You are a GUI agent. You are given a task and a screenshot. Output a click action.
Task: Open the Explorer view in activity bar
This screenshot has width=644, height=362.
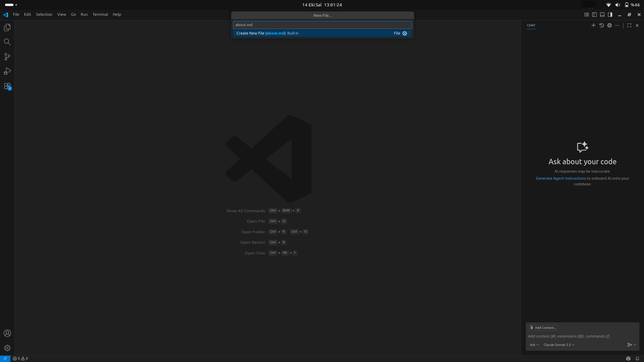7,27
